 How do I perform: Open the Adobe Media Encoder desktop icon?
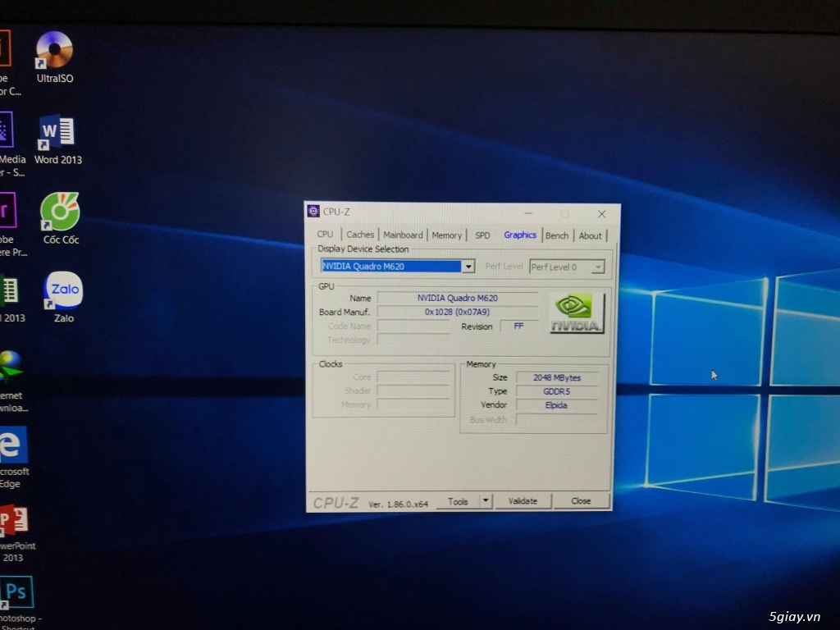click(11, 144)
